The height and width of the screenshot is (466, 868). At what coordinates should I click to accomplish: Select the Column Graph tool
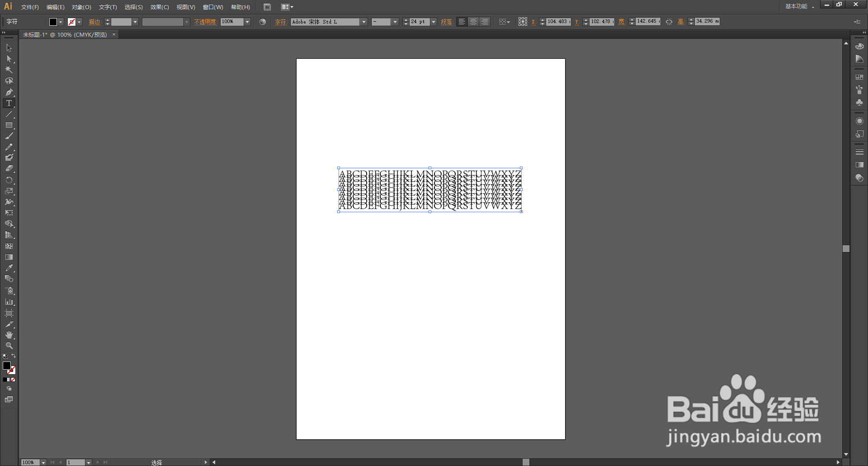(x=9, y=302)
